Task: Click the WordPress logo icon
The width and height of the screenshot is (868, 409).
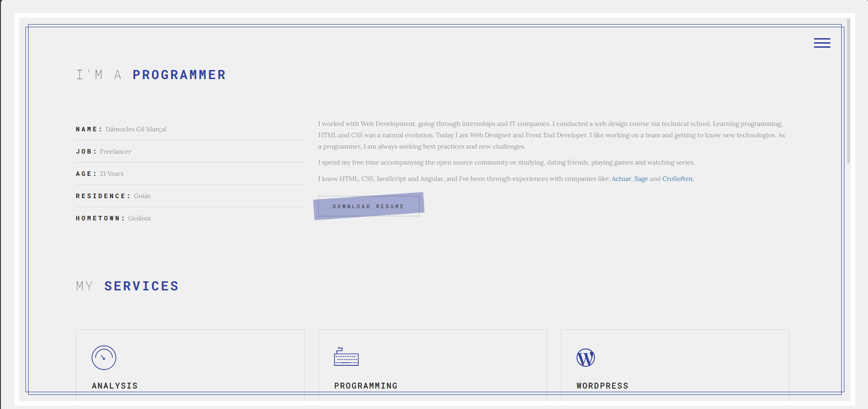Action: 586,358
